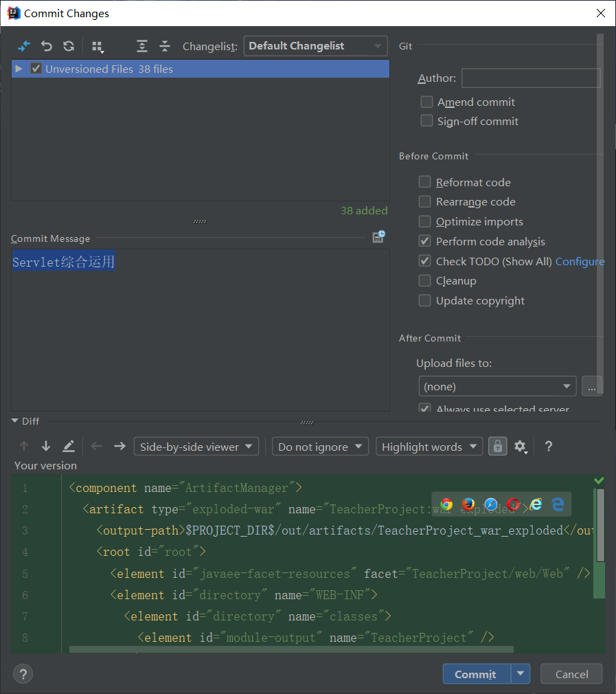Expand all changelist nodes
This screenshot has height=694, width=616.
142,46
